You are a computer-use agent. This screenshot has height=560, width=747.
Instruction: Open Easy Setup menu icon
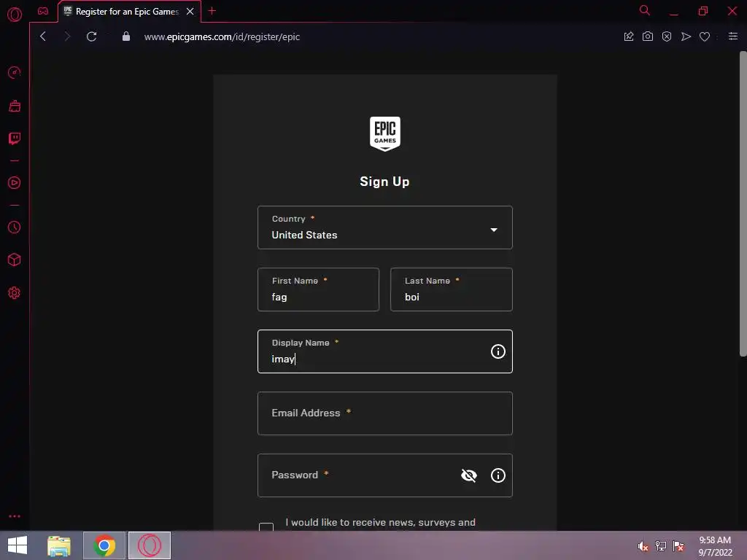(733, 36)
